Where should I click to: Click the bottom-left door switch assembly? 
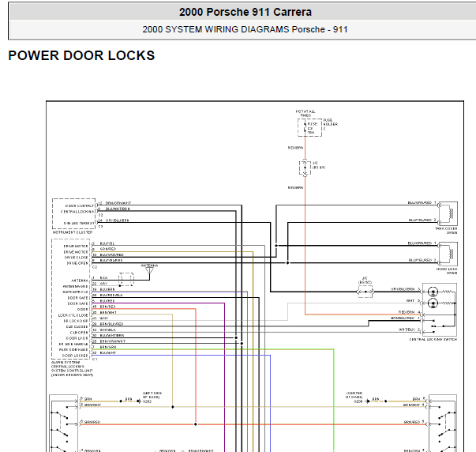(x=63, y=424)
